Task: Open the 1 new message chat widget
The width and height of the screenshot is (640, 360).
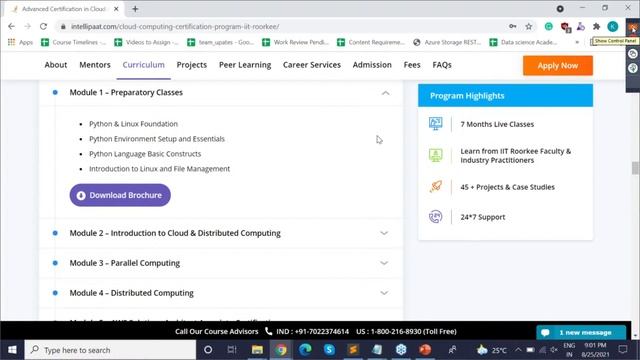Action: click(581, 332)
